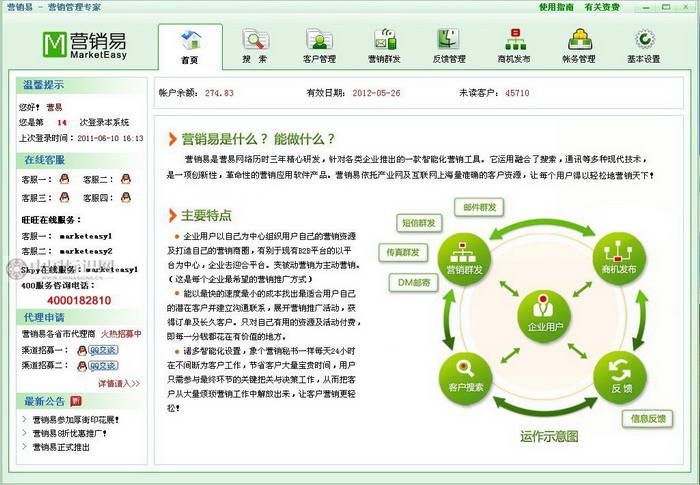Click 旺旺 客服二 marketeasy2
Image resolution: width=700 pixels, height=485 pixels.
tap(85, 251)
